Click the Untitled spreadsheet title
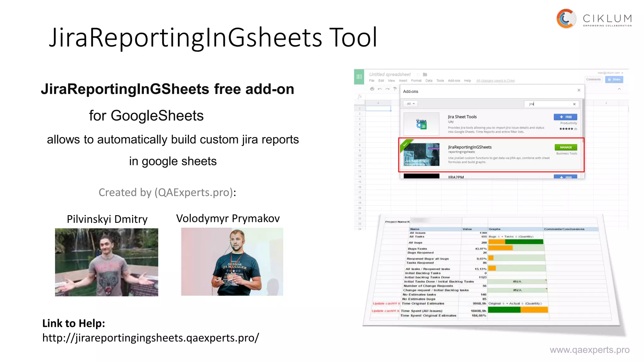Image resolution: width=644 pixels, height=362 pixels. tap(390, 74)
